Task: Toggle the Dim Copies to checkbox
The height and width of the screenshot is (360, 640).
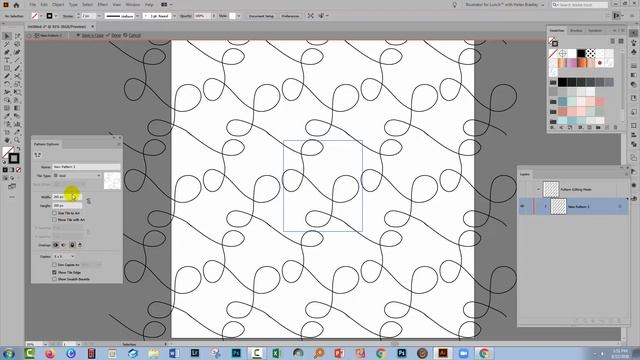Action: coord(54,265)
